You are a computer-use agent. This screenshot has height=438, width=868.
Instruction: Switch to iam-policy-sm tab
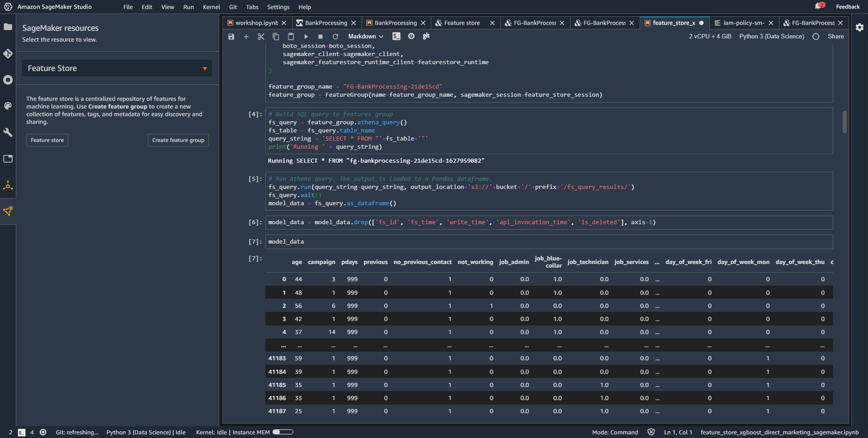click(744, 23)
